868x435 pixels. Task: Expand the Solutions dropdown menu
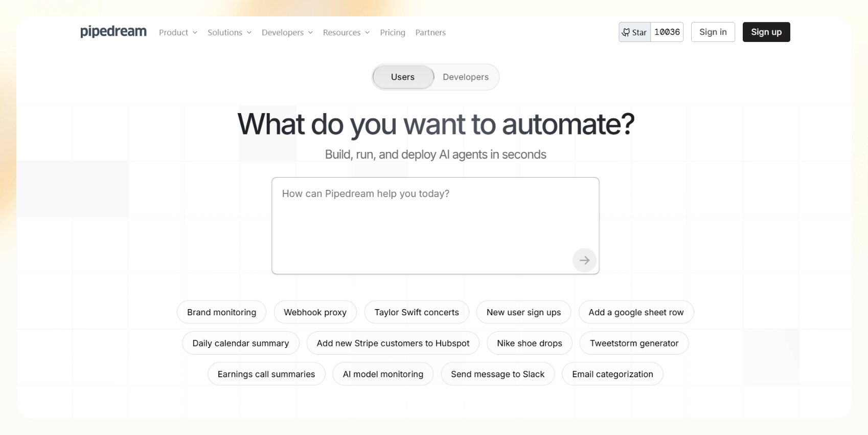pyautogui.click(x=230, y=32)
